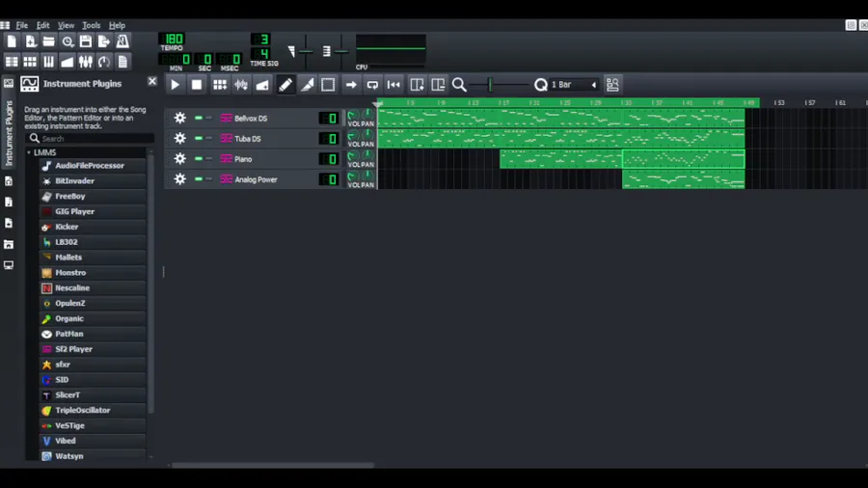Select the TripleOscillator plugin

pyautogui.click(x=93, y=410)
